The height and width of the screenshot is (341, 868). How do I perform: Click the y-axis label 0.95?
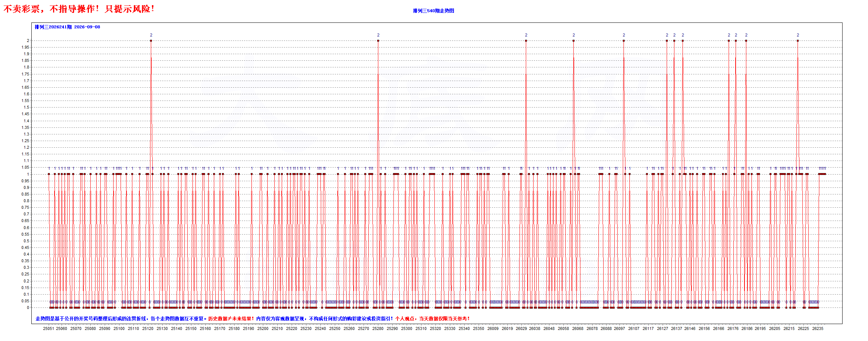[x=25, y=181]
